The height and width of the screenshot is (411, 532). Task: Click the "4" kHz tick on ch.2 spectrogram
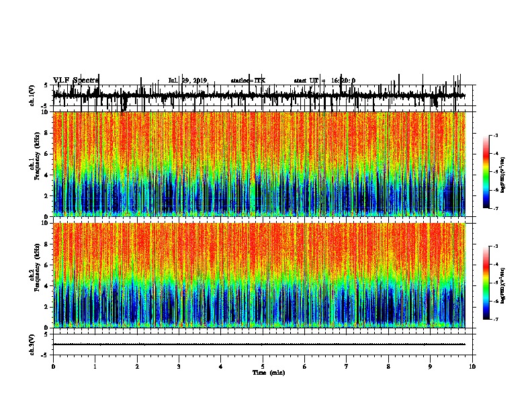47,286
